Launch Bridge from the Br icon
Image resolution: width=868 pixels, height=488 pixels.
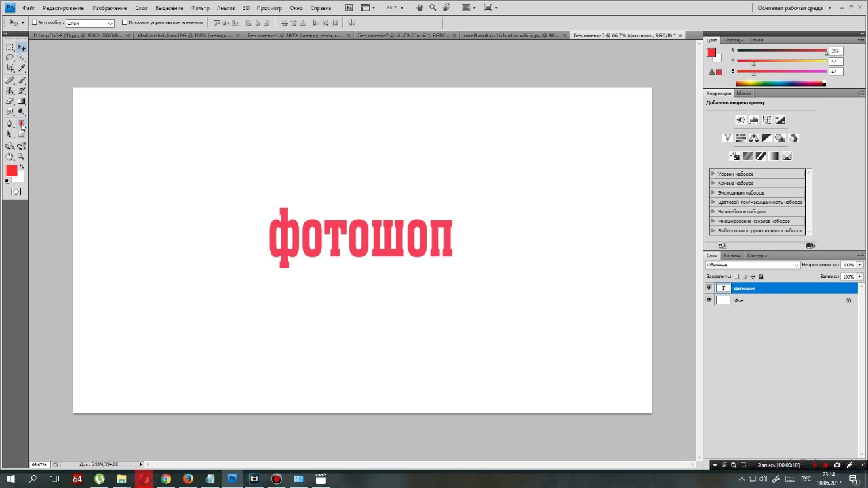point(349,8)
